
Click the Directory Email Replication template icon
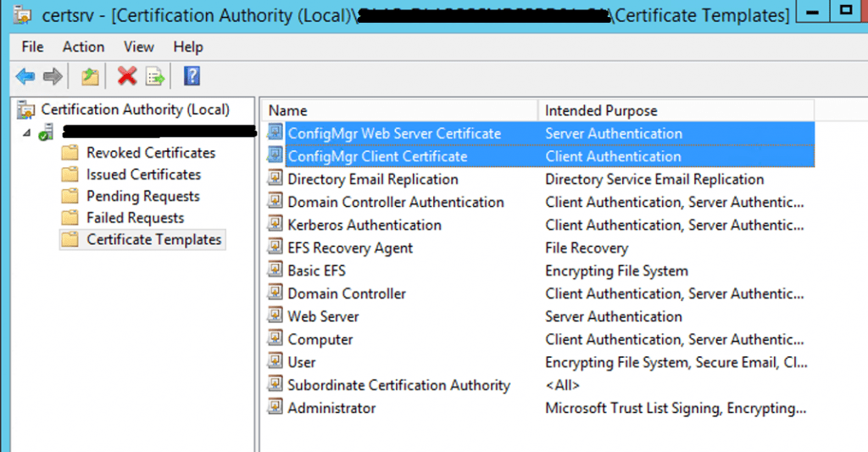tap(275, 178)
